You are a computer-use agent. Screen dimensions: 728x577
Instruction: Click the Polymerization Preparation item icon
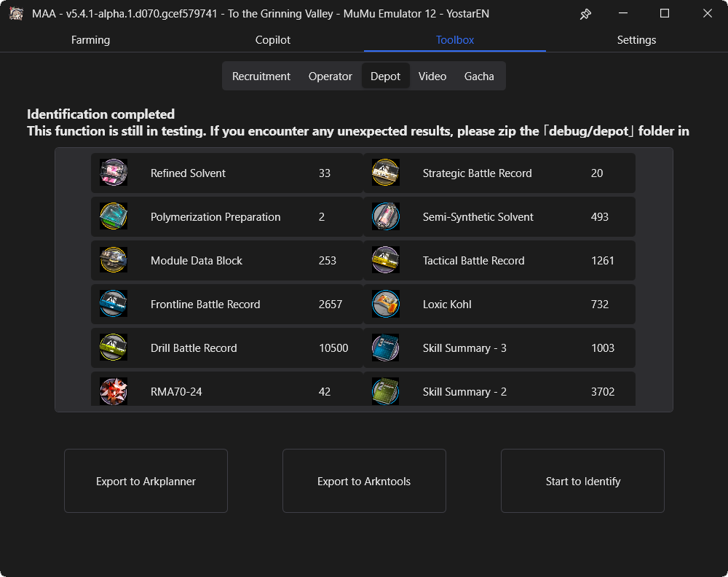(x=114, y=216)
